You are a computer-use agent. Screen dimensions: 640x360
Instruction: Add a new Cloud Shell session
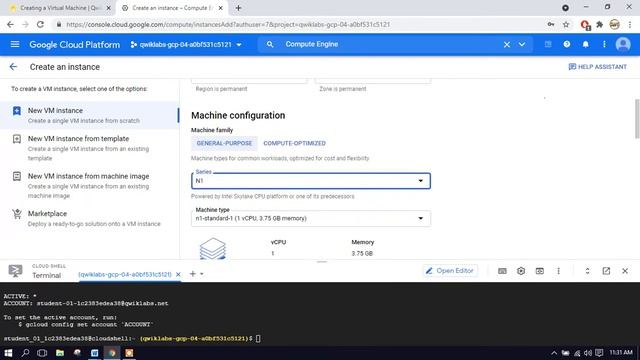[x=193, y=274]
